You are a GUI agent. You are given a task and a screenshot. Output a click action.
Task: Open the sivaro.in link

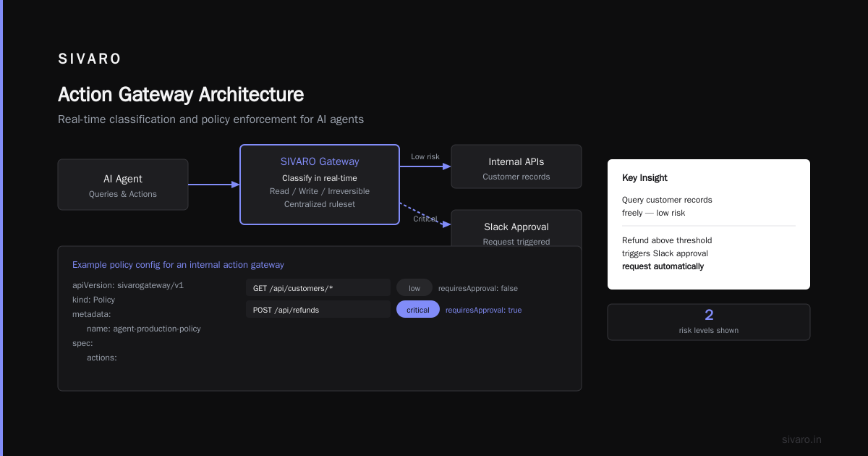801,439
